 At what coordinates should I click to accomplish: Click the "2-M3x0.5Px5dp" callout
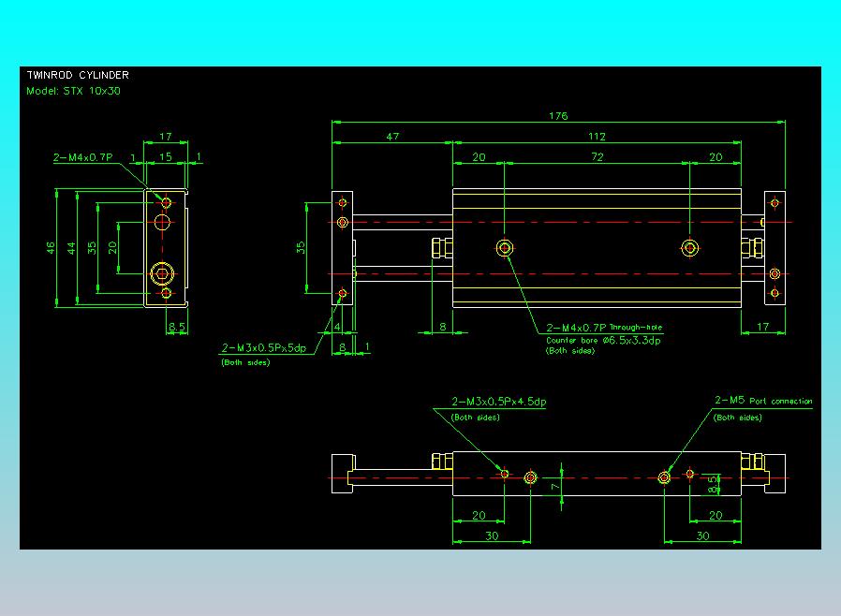(264, 348)
